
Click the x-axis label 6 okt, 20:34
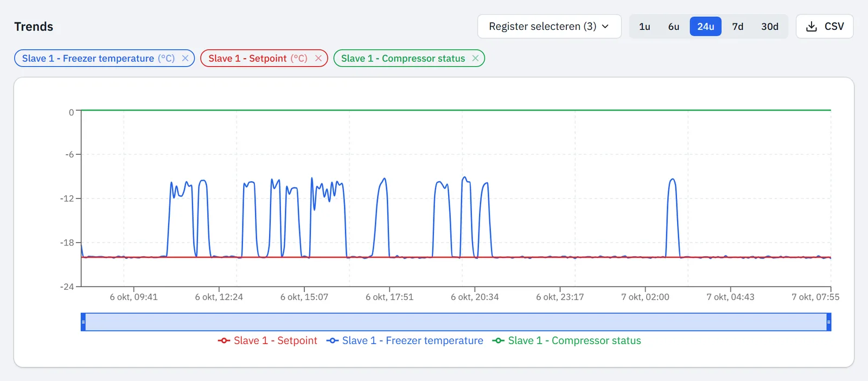tap(475, 297)
